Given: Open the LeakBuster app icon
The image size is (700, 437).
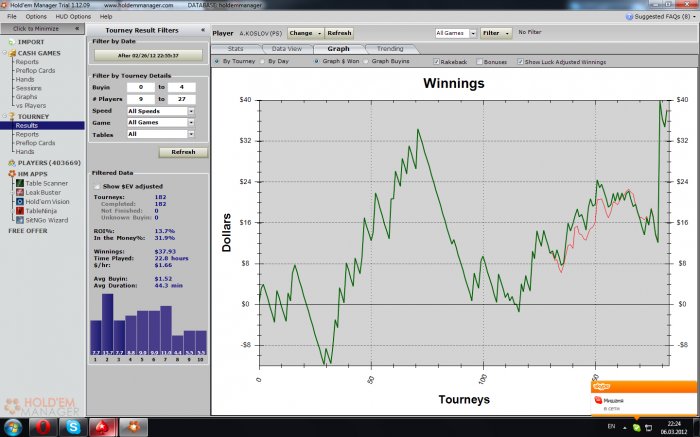Looking at the screenshot, I should (20, 192).
